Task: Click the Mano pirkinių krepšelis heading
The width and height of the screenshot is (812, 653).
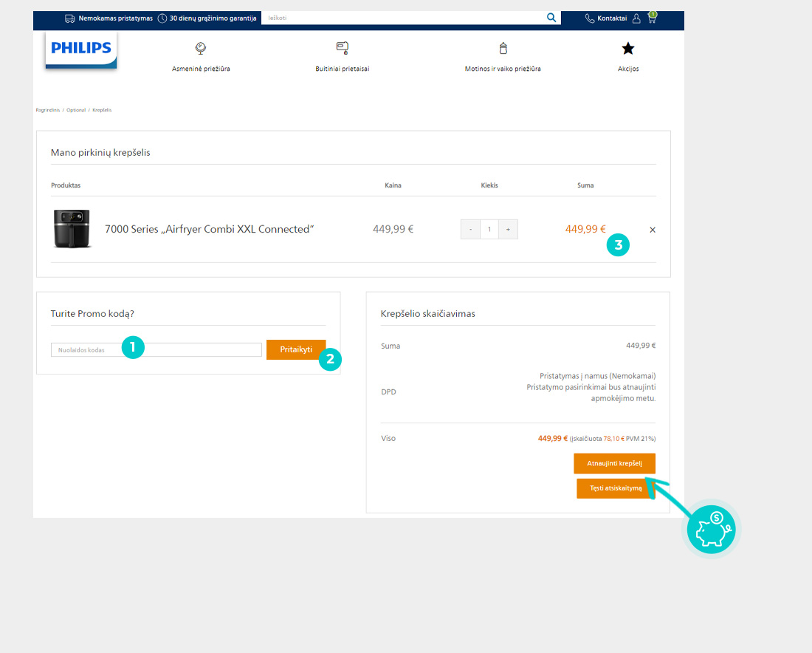Action: coord(100,152)
